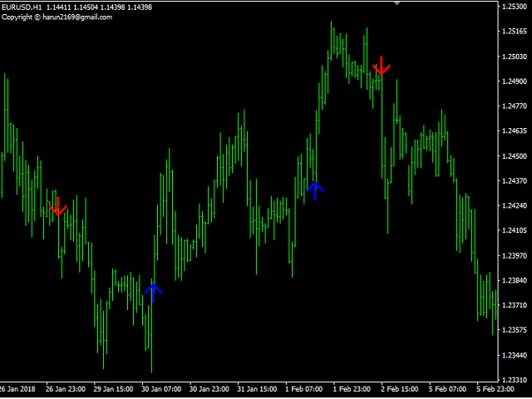This screenshot has width=532, height=399.
Task: Click the 1.23970 price scale label
Action: 515,255
